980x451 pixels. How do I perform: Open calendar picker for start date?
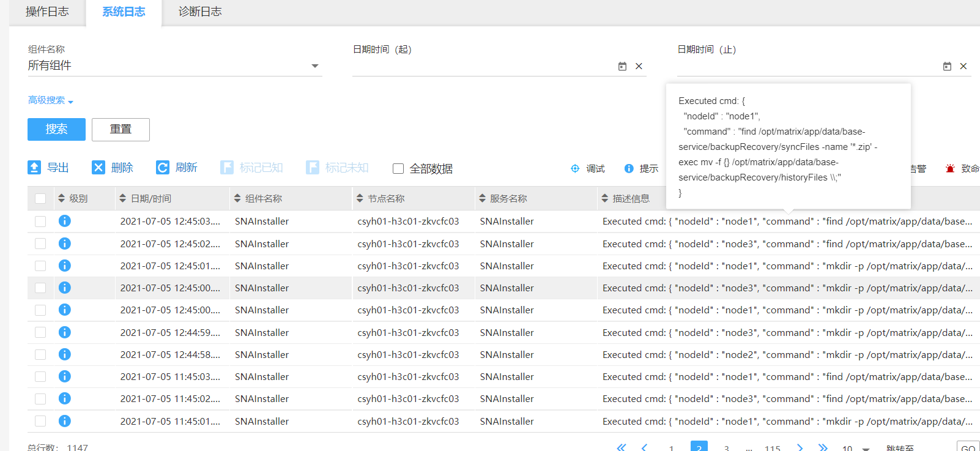(x=622, y=66)
